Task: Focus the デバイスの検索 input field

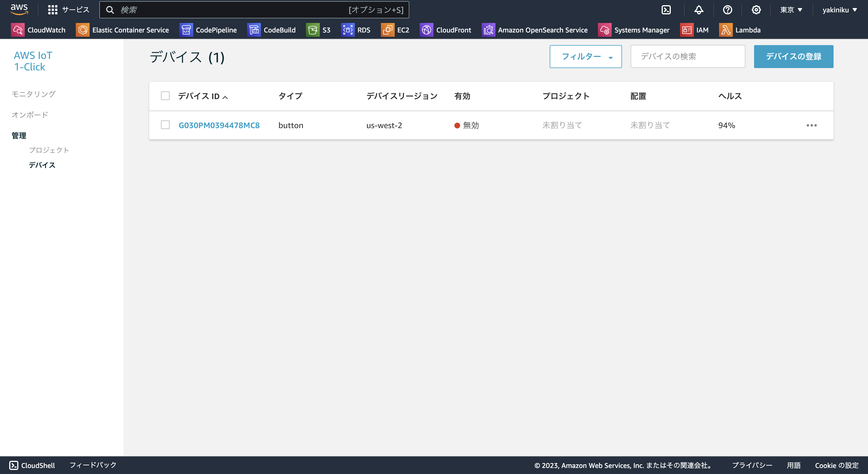Action: pos(688,56)
